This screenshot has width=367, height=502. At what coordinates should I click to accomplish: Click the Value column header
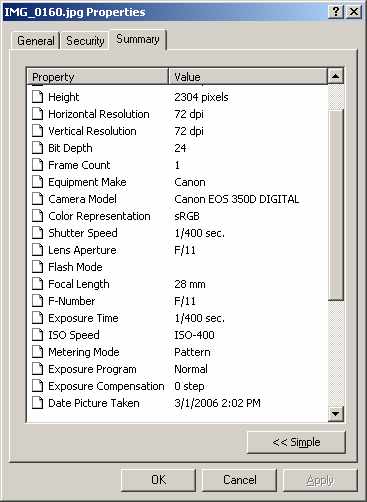[248, 77]
